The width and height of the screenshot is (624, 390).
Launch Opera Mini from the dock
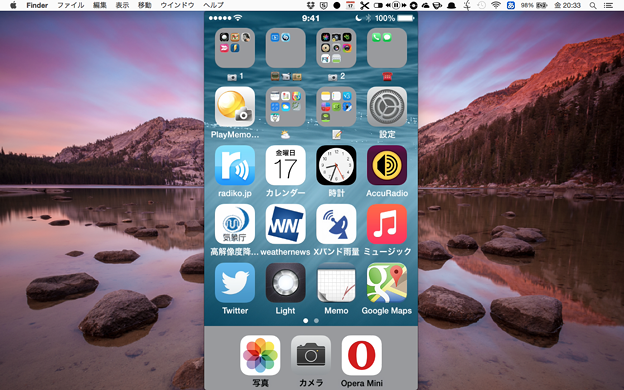362,355
